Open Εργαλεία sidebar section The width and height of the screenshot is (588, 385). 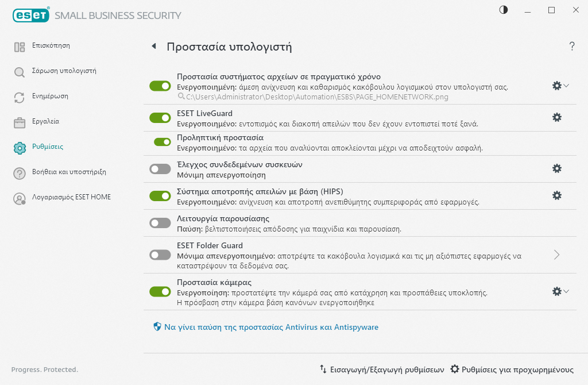[x=45, y=122]
